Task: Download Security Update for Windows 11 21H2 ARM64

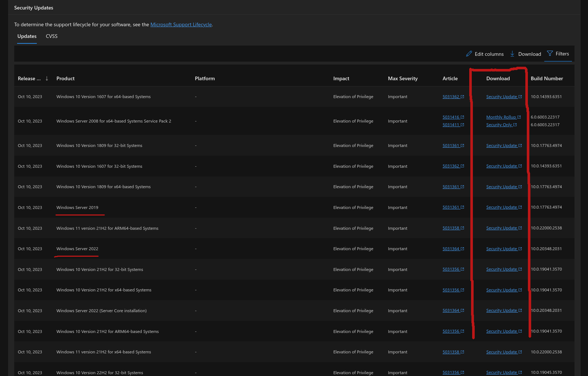Action: [x=504, y=228]
